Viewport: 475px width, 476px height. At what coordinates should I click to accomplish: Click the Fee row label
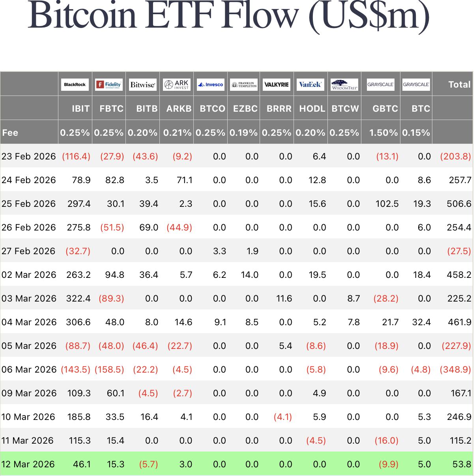10,133
